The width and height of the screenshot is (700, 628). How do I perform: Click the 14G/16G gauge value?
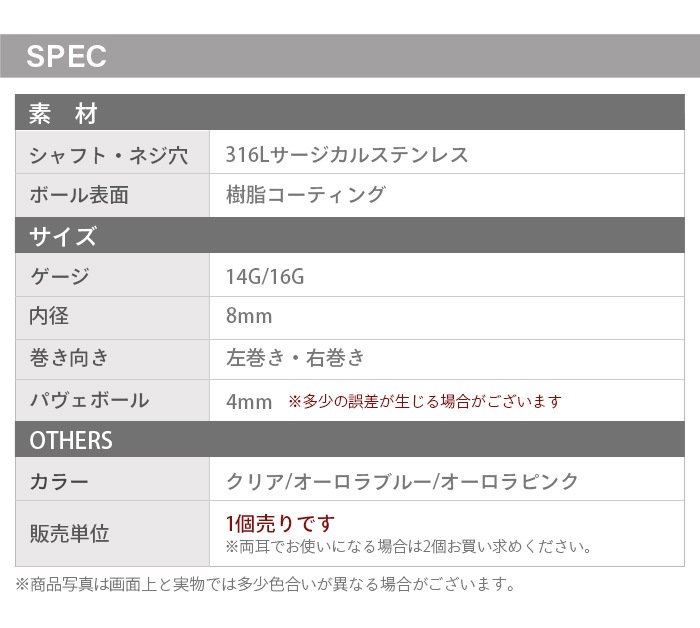coord(265,277)
